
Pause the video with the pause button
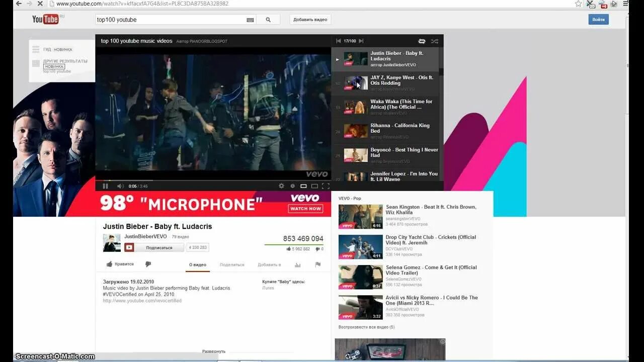(x=106, y=186)
